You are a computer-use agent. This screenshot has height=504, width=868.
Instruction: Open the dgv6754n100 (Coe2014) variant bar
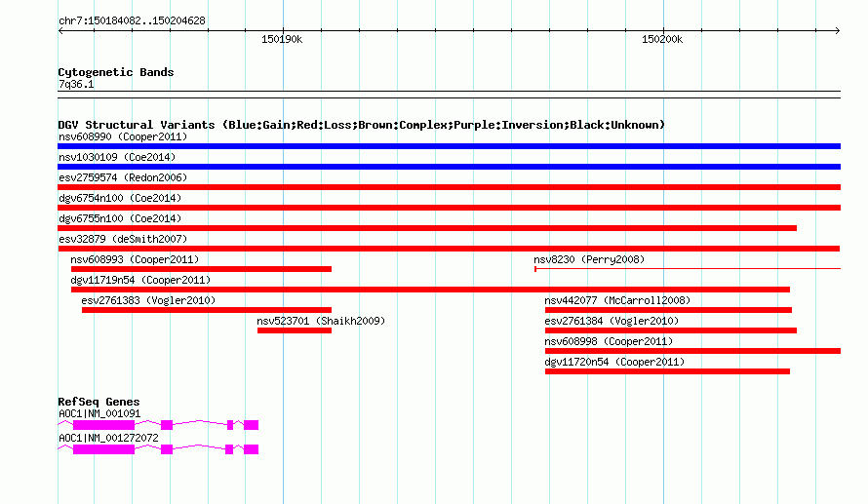[449, 208]
